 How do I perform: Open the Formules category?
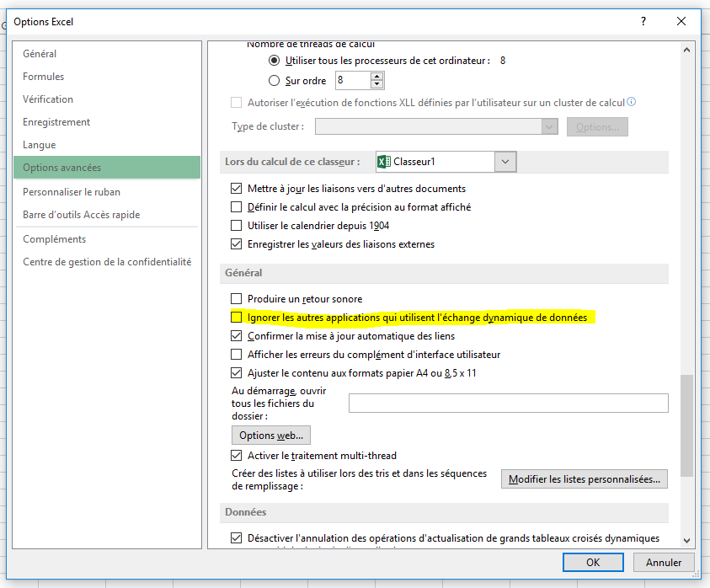coord(107,77)
